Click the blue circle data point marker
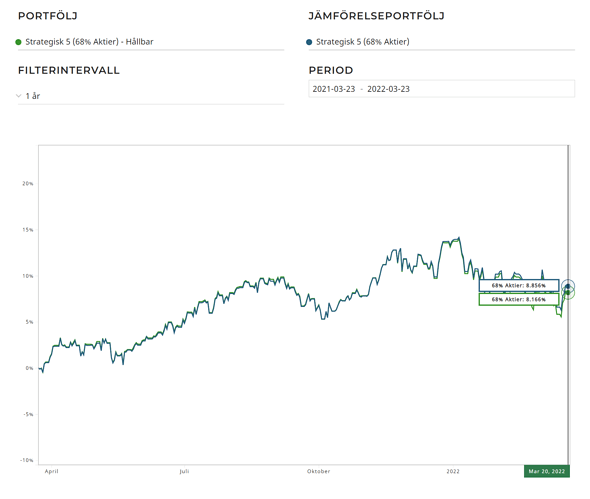 click(568, 286)
